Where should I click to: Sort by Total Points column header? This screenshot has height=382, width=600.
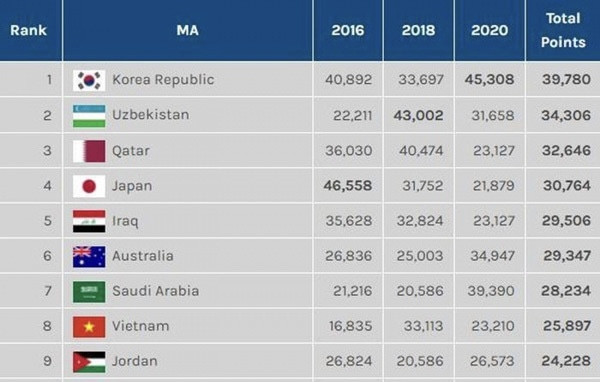563,30
